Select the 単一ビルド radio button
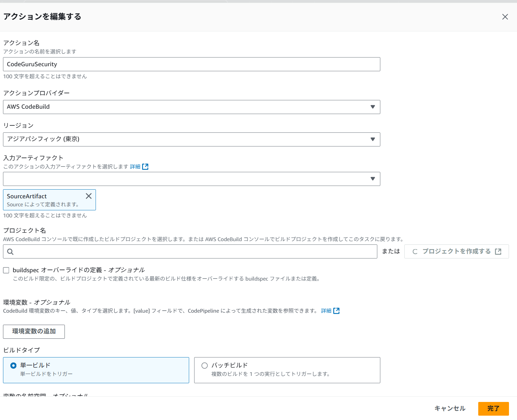Screen dimensions: 517x420 [x=13, y=365]
